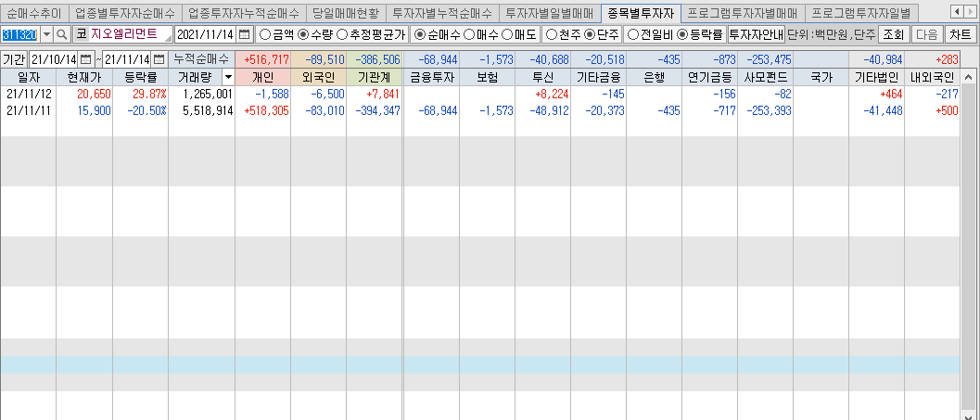
Task: Click the stock code search magnifier icon
Action: [62, 34]
